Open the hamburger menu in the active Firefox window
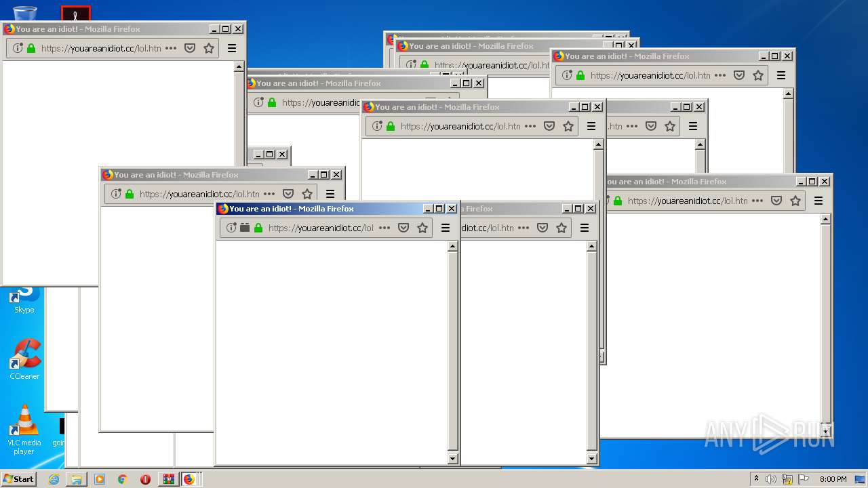 pyautogui.click(x=446, y=228)
